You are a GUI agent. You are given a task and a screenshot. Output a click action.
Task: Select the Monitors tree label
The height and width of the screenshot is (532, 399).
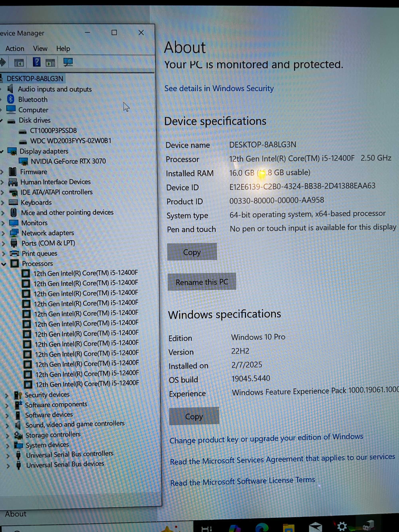[34, 223]
